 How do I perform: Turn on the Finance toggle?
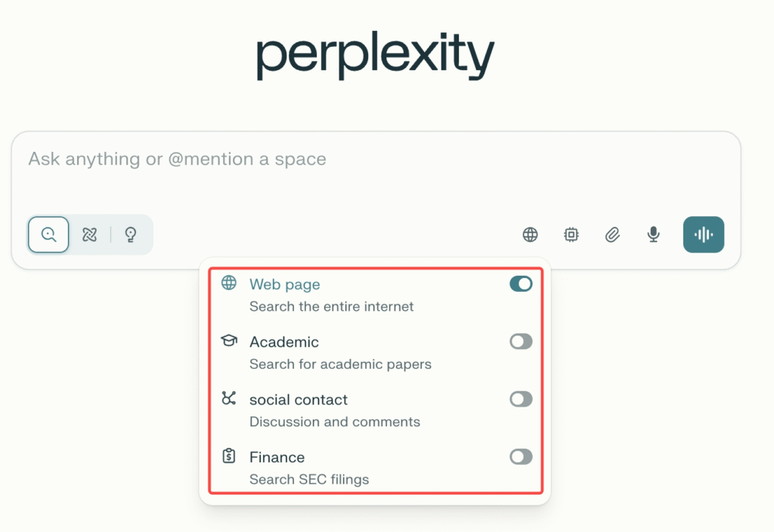521,456
